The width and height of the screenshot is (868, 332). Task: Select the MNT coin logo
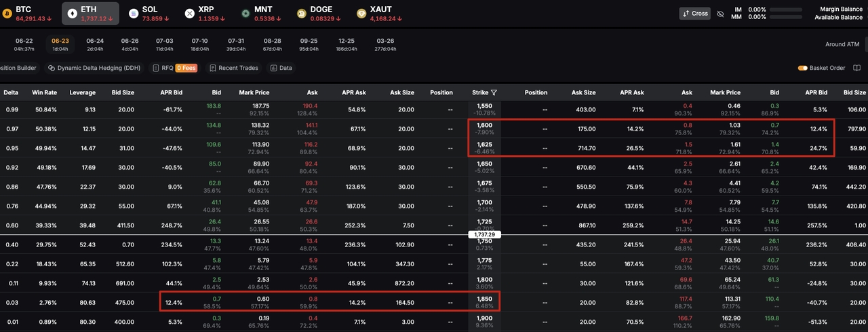(x=245, y=14)
